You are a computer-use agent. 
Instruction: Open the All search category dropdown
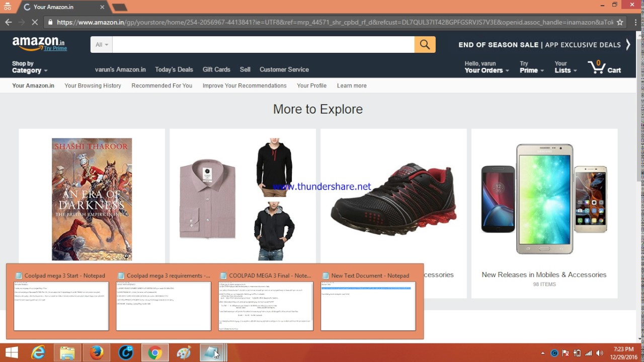click(x=102, y=45)
